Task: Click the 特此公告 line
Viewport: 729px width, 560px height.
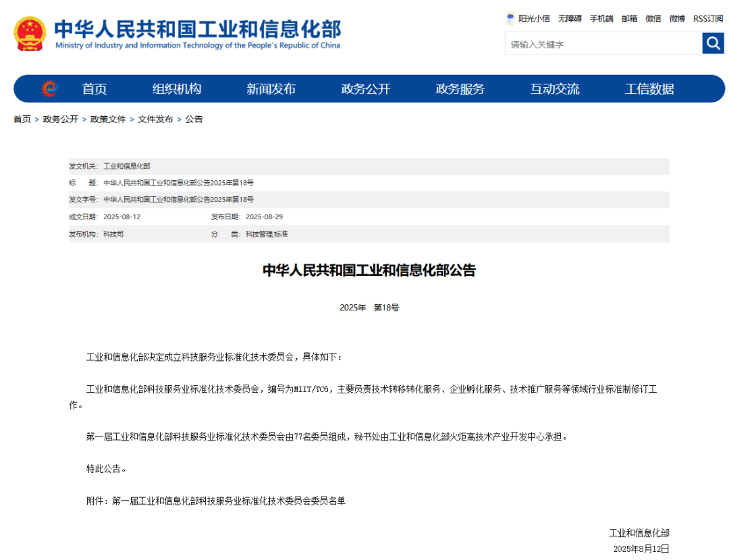Action: [107, 468]
